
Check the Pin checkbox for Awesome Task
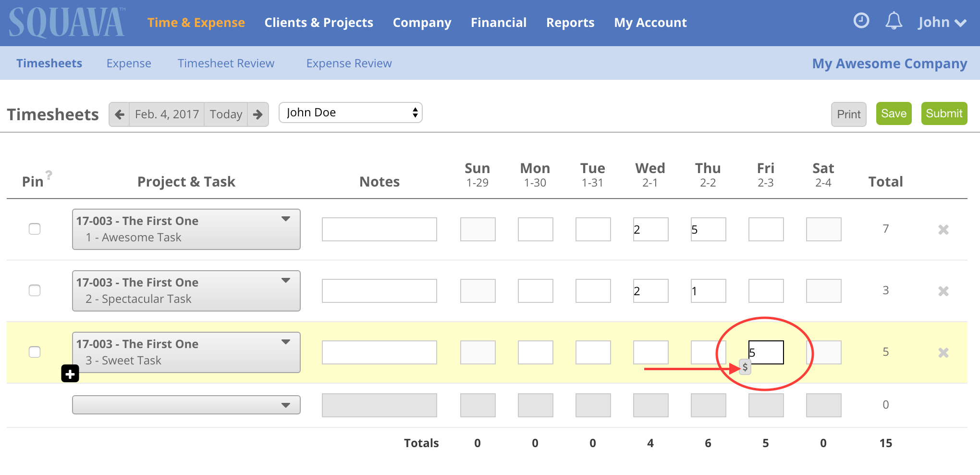click(35, 229)
